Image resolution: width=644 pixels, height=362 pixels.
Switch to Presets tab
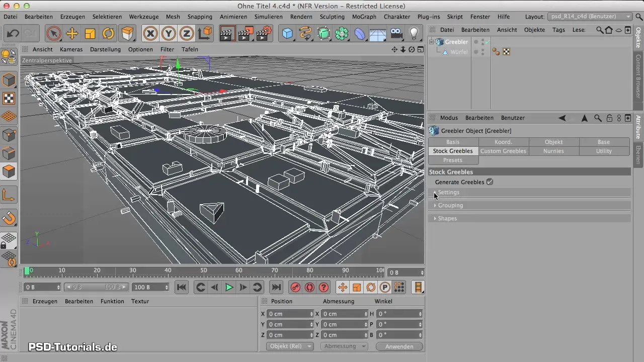(x=453, y=160)
